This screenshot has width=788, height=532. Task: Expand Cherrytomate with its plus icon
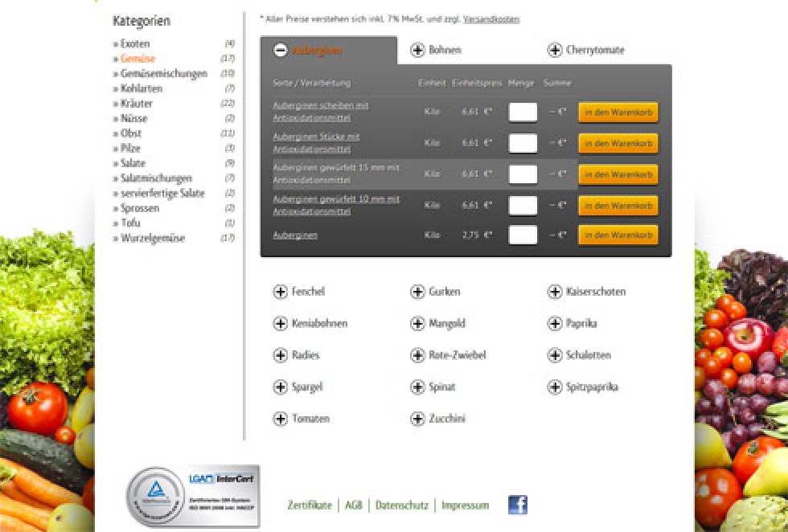click(x=555, y=51)
